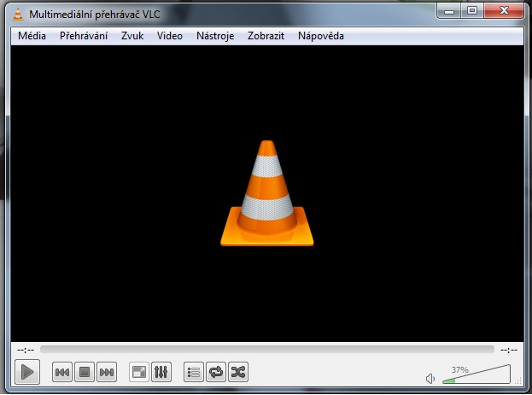
Task: Toggle fullscreen video mode icon
Action: 139,372
